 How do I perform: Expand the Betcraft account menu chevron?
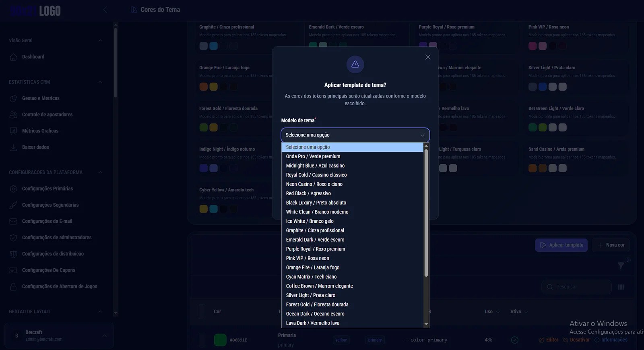pyautogui.click(x=105, y=336)
